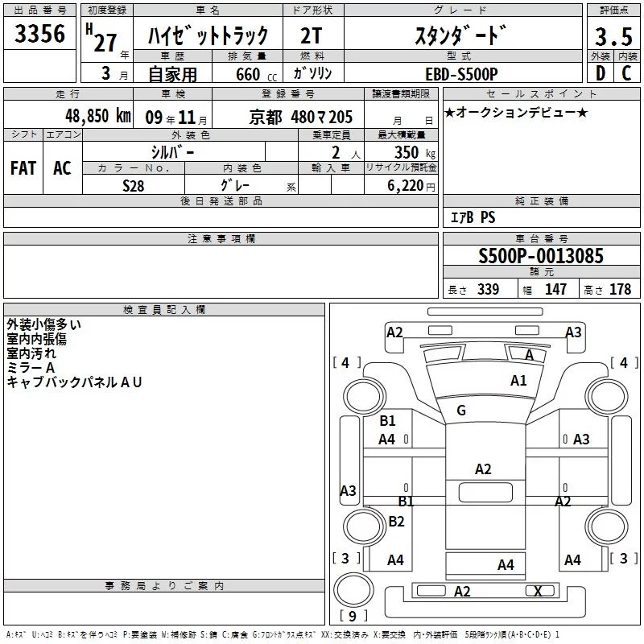
Task: Click the displacement value 660 cc
Action: point(256,75)
